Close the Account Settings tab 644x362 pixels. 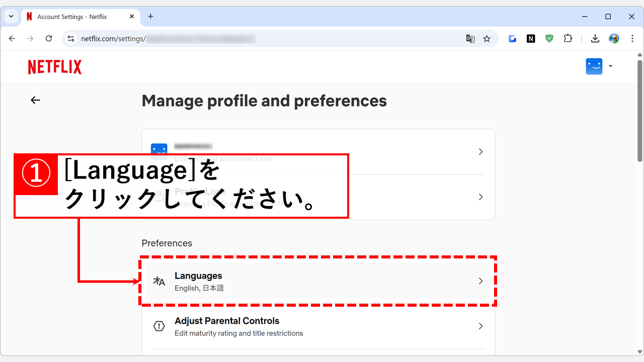point(132,16)
